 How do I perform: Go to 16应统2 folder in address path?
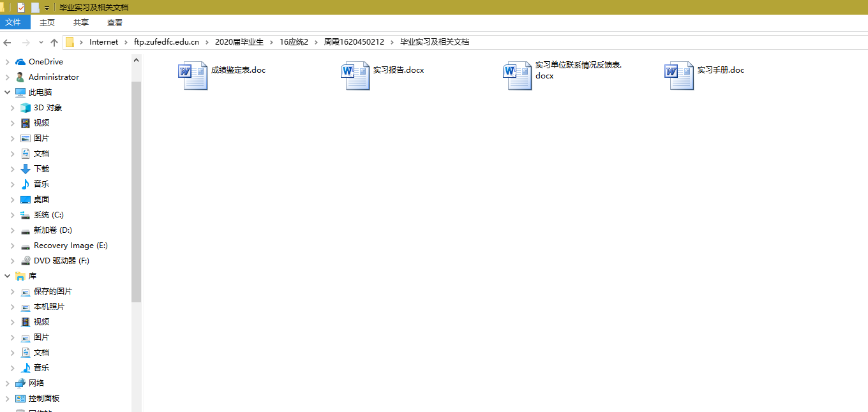(294, 42)
